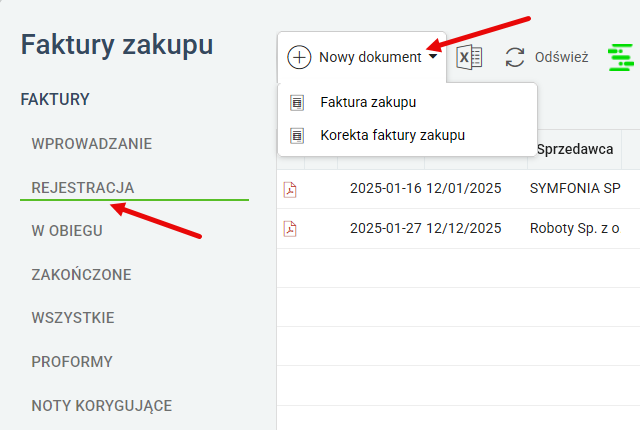Select the REJESTRACJA section
This screenshot has height=430, width=640.
point(83,188)
